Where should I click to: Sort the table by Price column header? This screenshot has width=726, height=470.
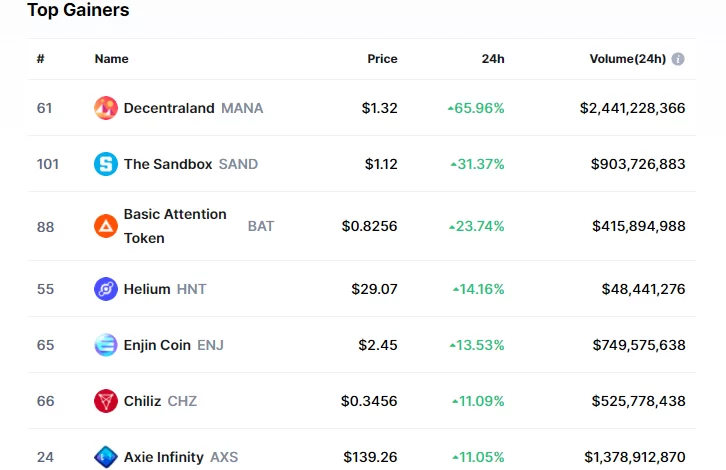pyautogui.click(x=382, y=59)
